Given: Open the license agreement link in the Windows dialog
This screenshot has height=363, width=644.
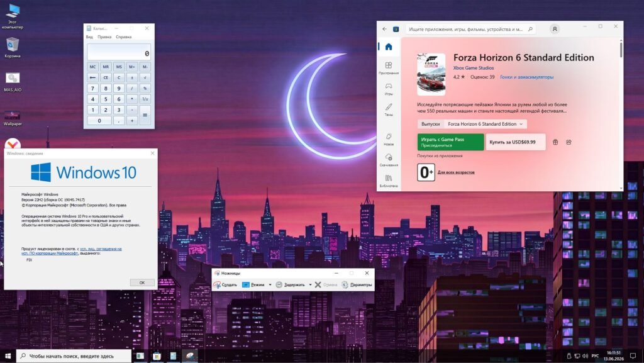Looking at the screenshot, I should (x=72, y=251).
